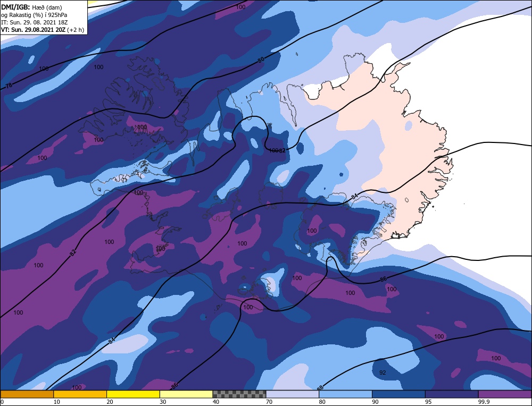This screenshot has height=406, width=532.
Task: Click the '92' humidity value label
Action: point(383,373)
